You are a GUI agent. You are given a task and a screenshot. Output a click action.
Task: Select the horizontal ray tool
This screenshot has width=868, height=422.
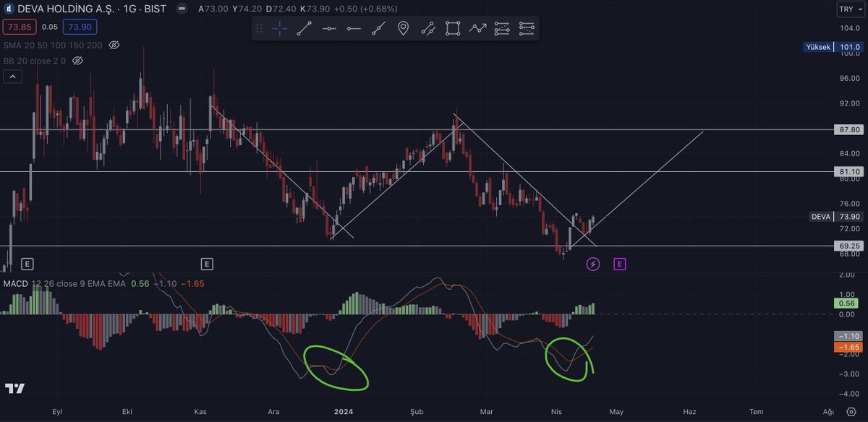pos(354,29)
